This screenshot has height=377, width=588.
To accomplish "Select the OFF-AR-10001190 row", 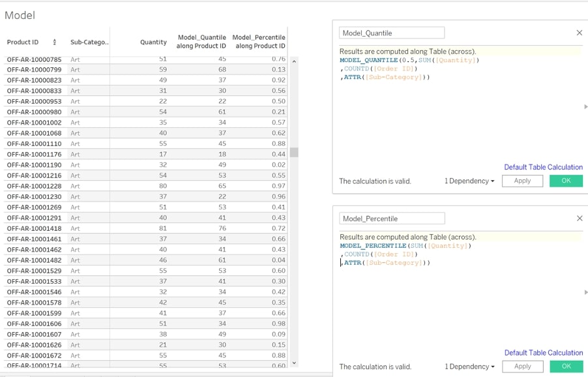I will tap(145, 164).
